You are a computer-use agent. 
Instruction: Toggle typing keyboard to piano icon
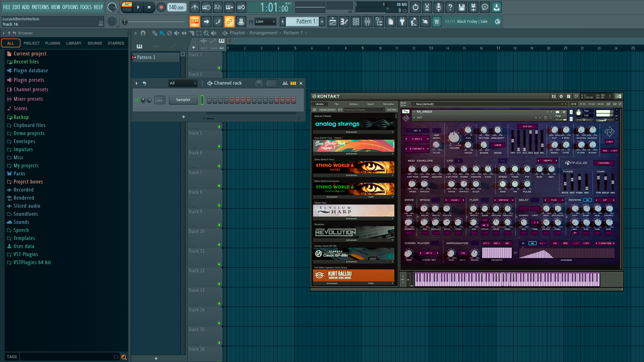click(195, 22)
